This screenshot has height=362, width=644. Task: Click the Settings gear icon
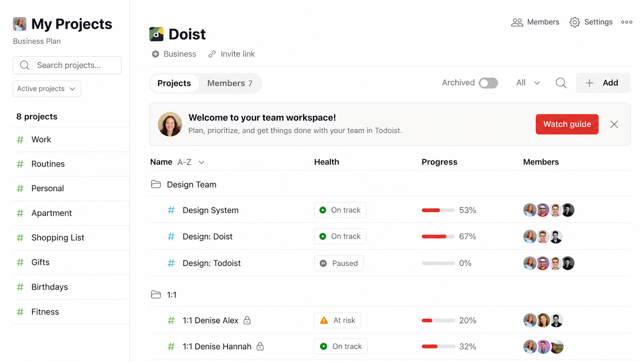click(x=575, y=22)
